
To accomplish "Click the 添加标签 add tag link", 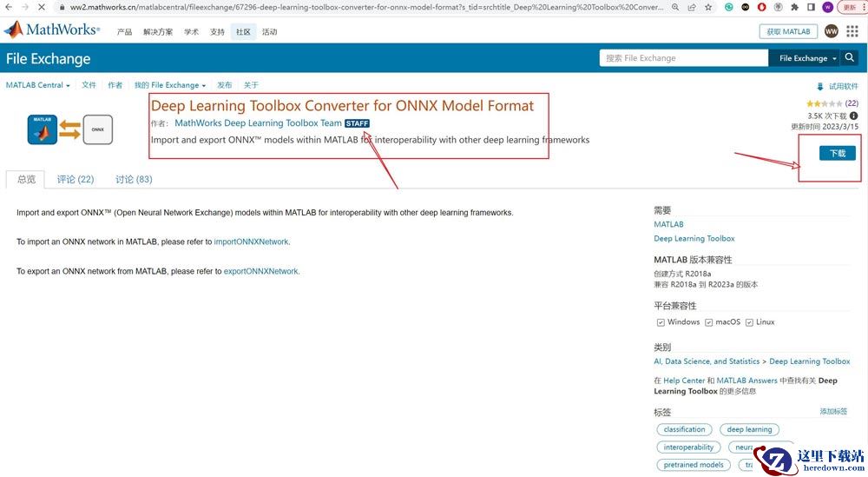I will [833, 411].
